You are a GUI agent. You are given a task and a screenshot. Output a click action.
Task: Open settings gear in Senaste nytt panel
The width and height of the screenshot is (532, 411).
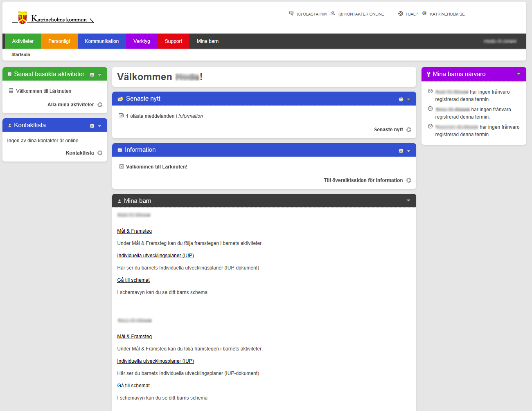(x=401, y=99)
